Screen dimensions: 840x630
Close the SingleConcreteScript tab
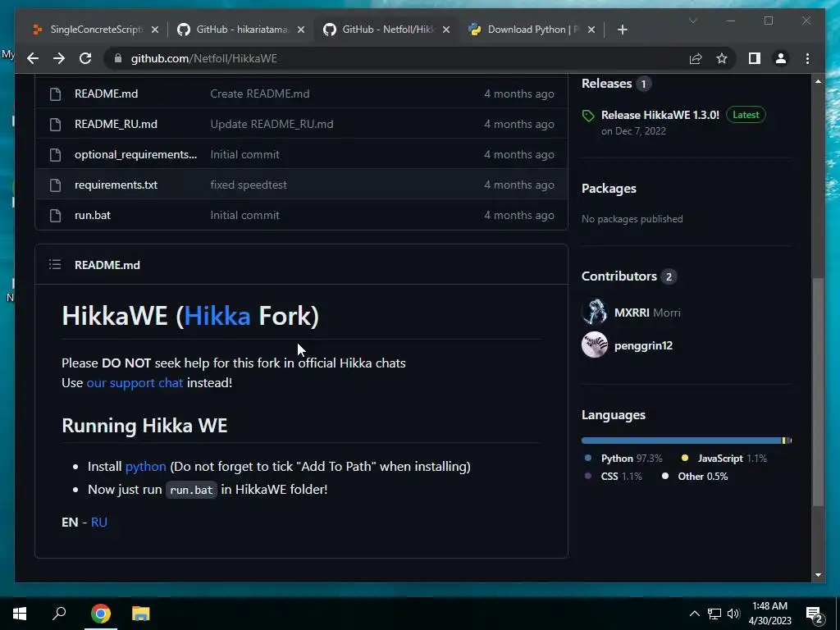coord(155,30)
